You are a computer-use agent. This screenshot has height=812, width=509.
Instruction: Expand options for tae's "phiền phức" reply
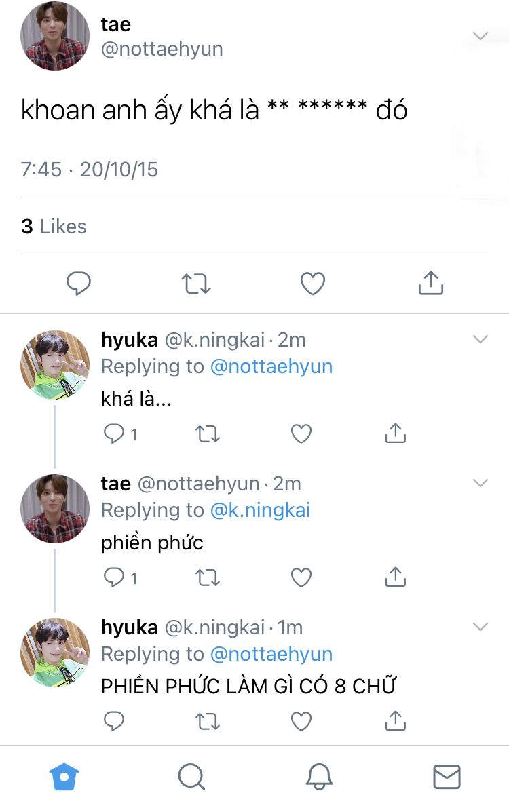point(480,483)
